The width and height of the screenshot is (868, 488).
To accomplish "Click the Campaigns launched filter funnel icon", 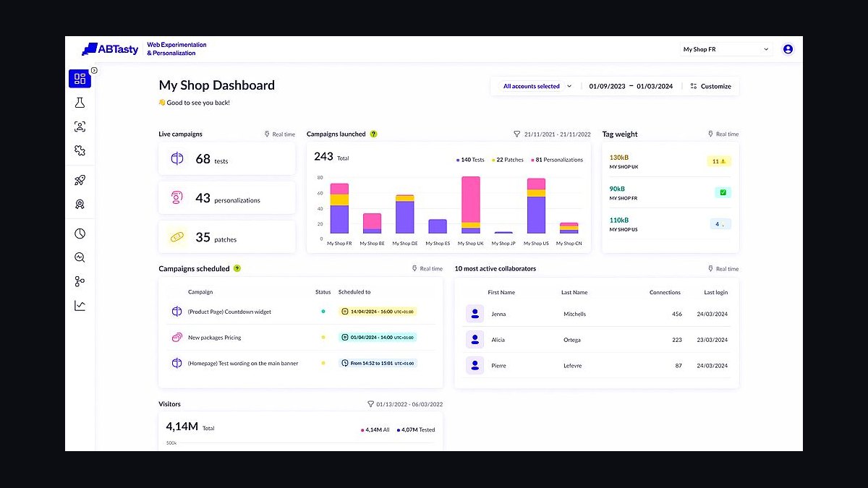I will (x=516, y=134).
